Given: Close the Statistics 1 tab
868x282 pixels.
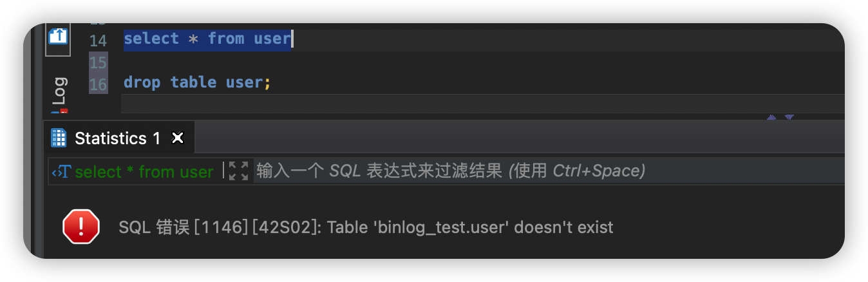Looking at the screenshot, I should [178, 138].
